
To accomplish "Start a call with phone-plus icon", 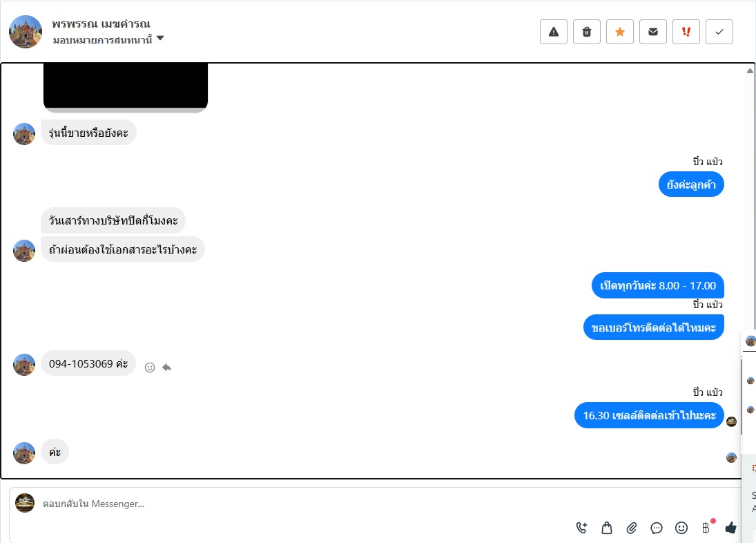I will point(582,528).
